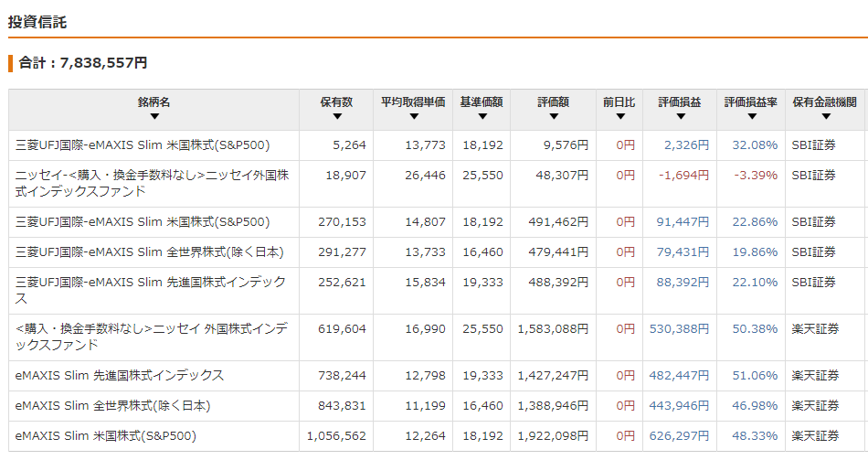Click average cost 12,264
Screen dimensions: 868x460
(425, 436)
